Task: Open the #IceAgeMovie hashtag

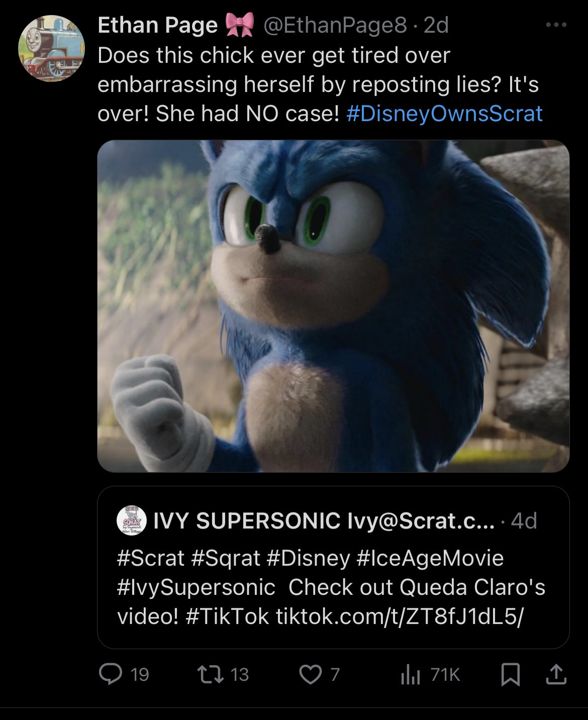Action: 430,558
